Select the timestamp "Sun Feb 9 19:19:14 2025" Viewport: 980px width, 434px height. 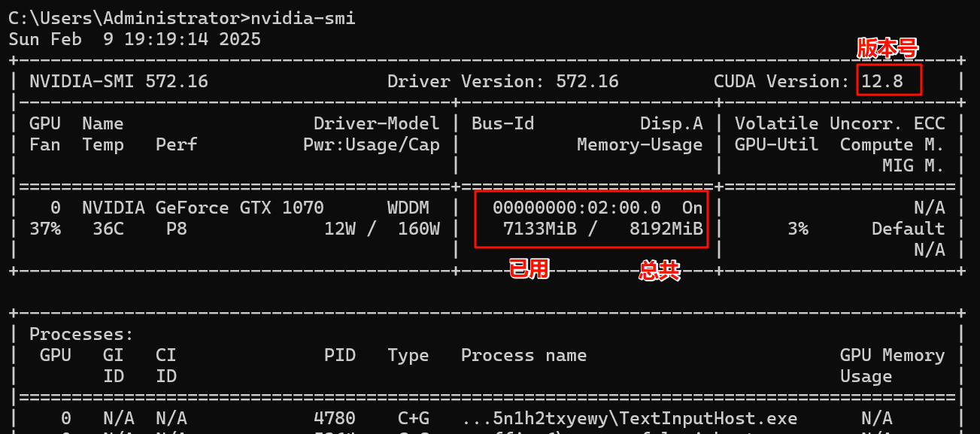tap(135, 39)
